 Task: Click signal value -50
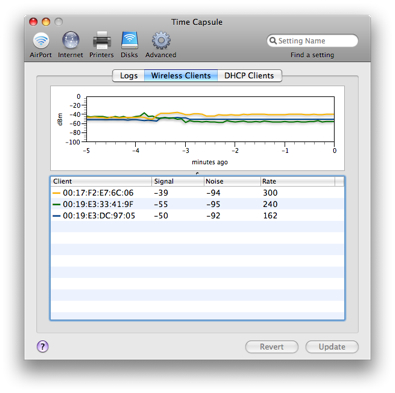[161, 216]
